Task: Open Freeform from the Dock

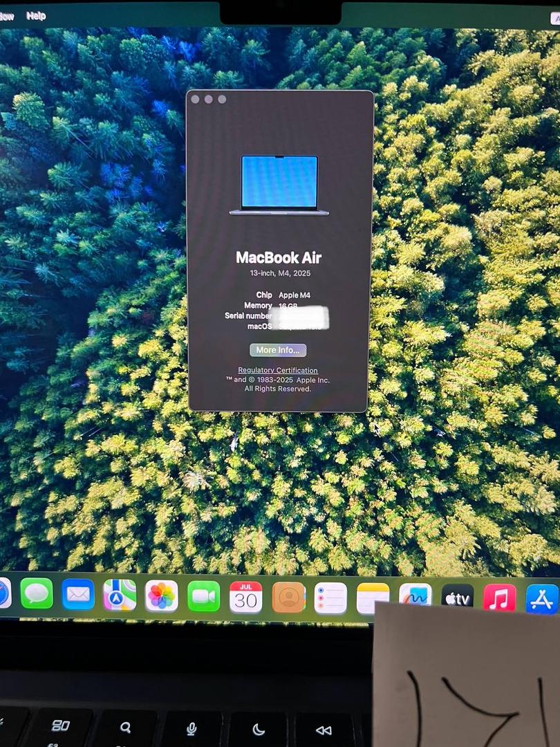Action: click(x=416, y=594)
